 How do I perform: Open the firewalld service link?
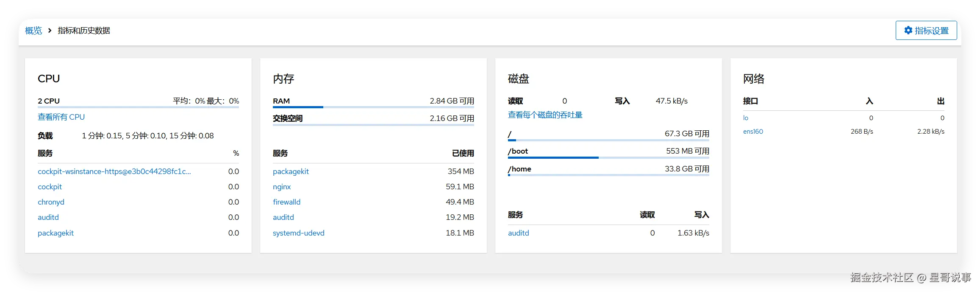pyautogui.click(x=286, y=202)
